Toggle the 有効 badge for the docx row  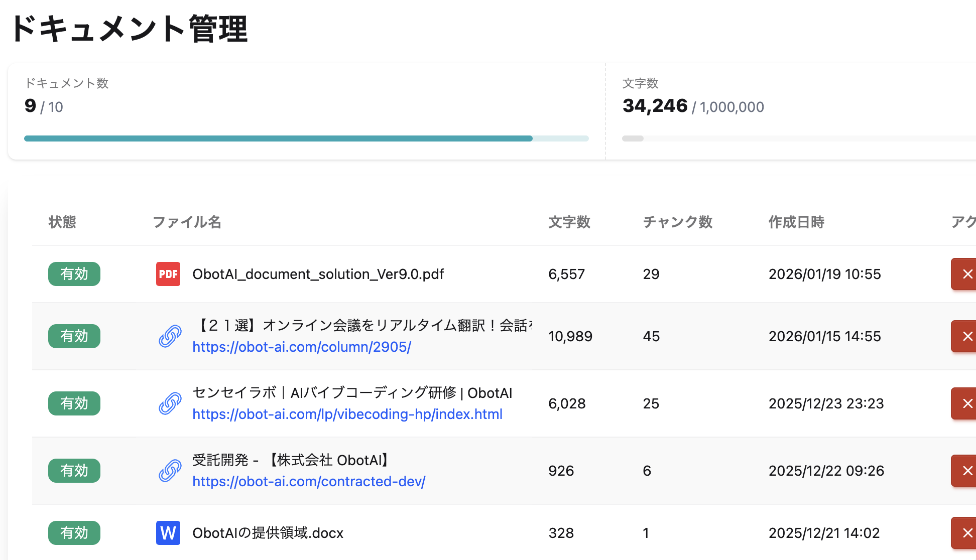(x=74, y=533)
